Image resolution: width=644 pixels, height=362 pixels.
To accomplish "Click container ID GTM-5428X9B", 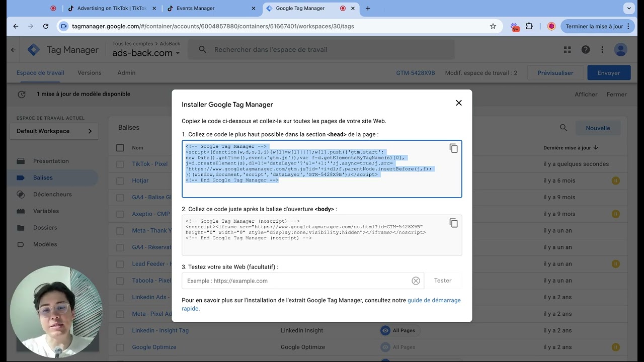I will coord(416,73).
